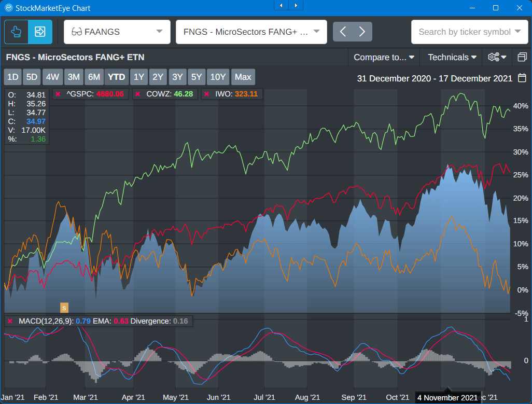The image size is (532, 404).
Task: Click the export arrow icon button
Action: pyautogui.click(x=40, y=32)
